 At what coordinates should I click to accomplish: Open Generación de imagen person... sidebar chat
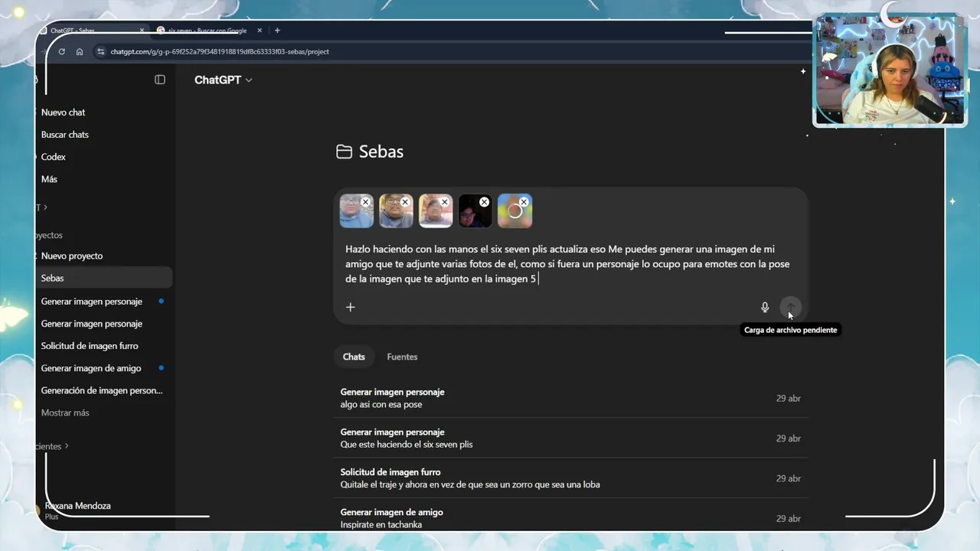pos(103,390)
